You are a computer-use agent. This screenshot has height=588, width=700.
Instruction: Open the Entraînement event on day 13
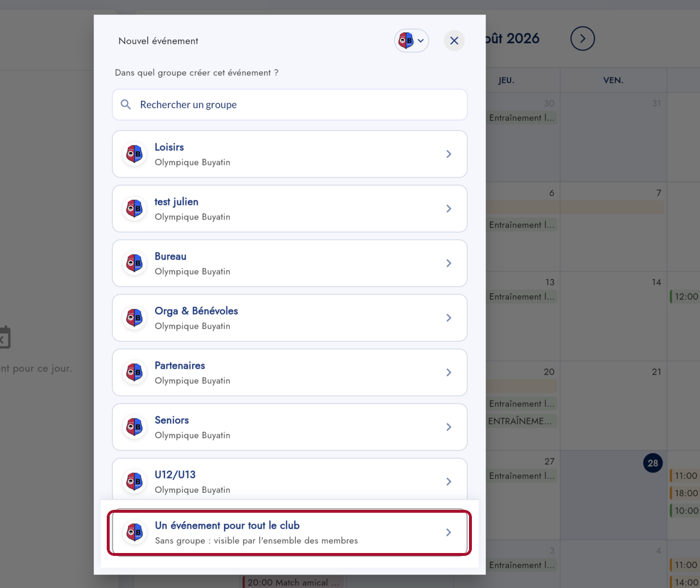522,297
